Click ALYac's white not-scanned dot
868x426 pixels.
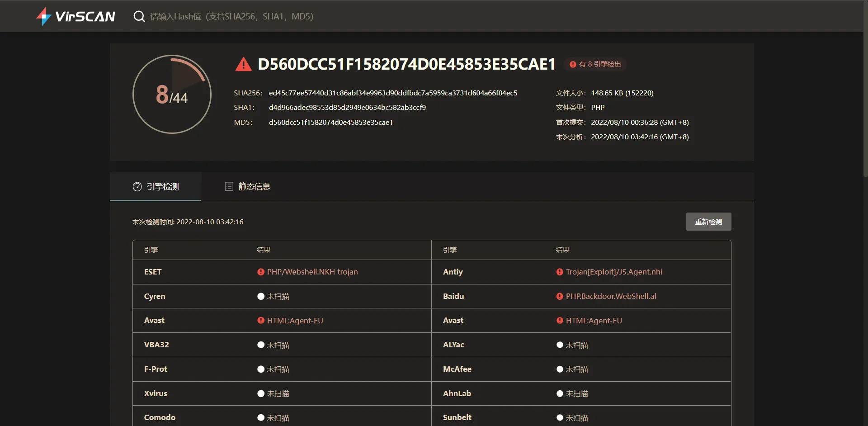(560, 345)
